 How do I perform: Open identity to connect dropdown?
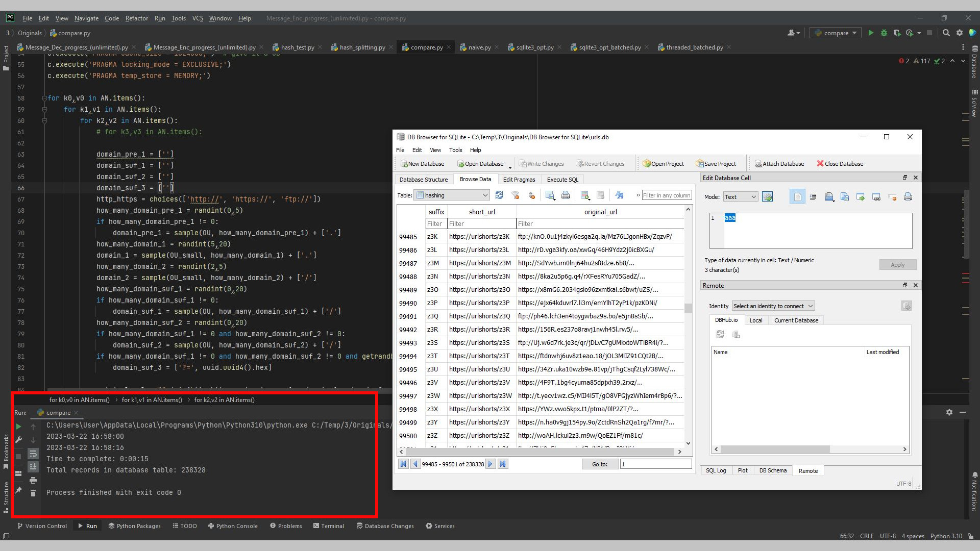tap(773, 306)
